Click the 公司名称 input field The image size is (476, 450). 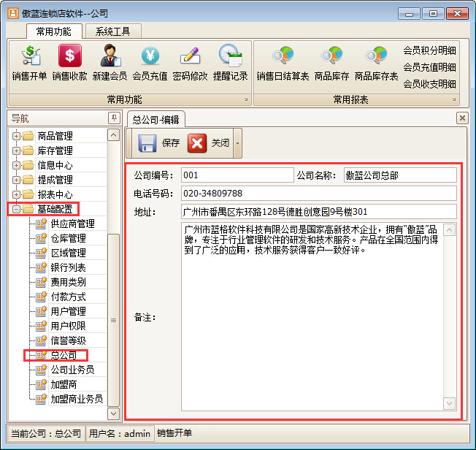coord(400,175)
